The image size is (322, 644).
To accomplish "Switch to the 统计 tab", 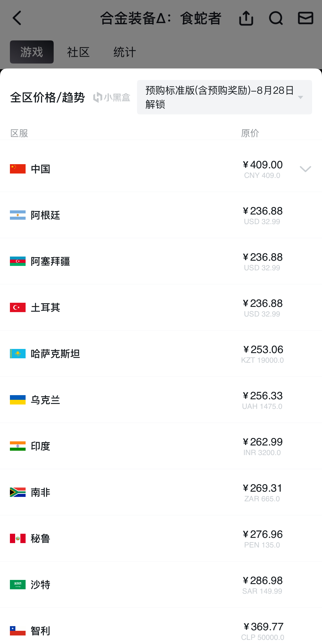I will [x=125, y=52].
